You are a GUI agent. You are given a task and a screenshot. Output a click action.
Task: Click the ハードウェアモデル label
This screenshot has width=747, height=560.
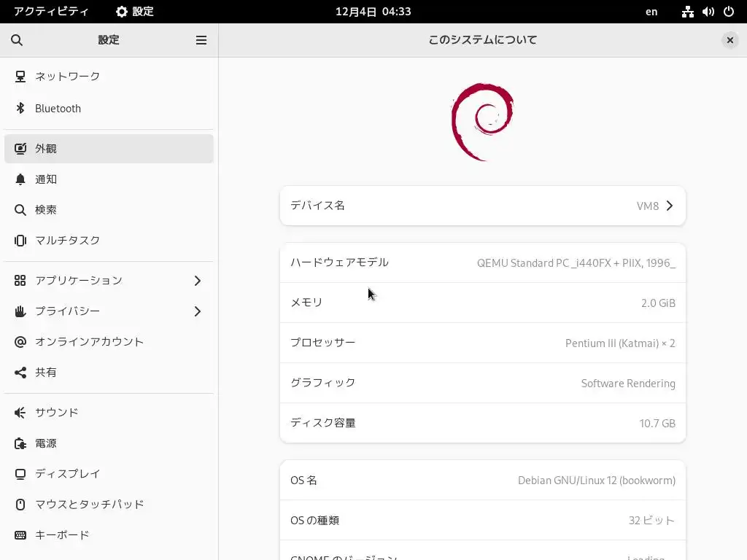tap(339, 262)
